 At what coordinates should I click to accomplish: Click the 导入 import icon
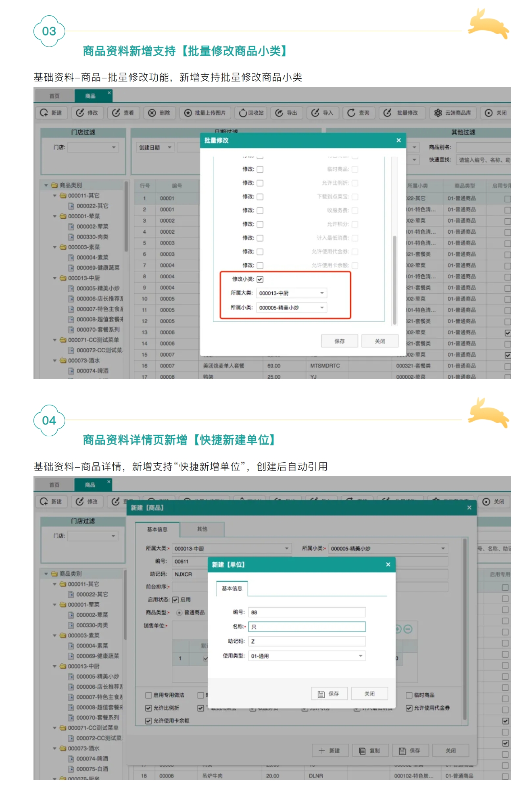click(315, 113)
